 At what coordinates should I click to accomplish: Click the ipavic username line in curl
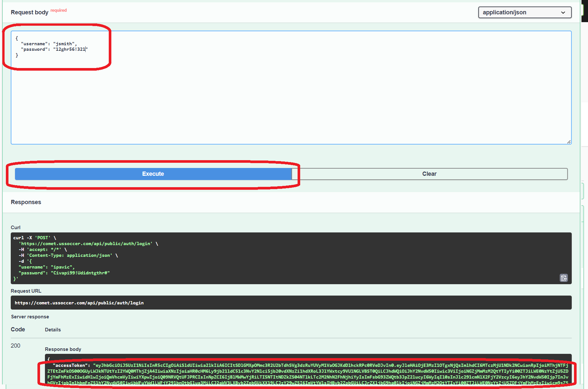(47, 267)
